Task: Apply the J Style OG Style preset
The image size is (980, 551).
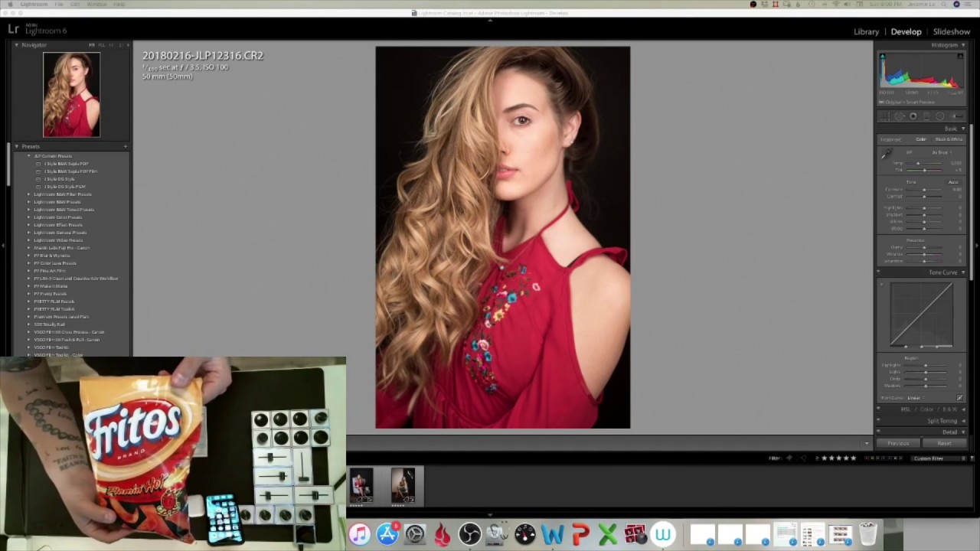Action: coord(60,179)
